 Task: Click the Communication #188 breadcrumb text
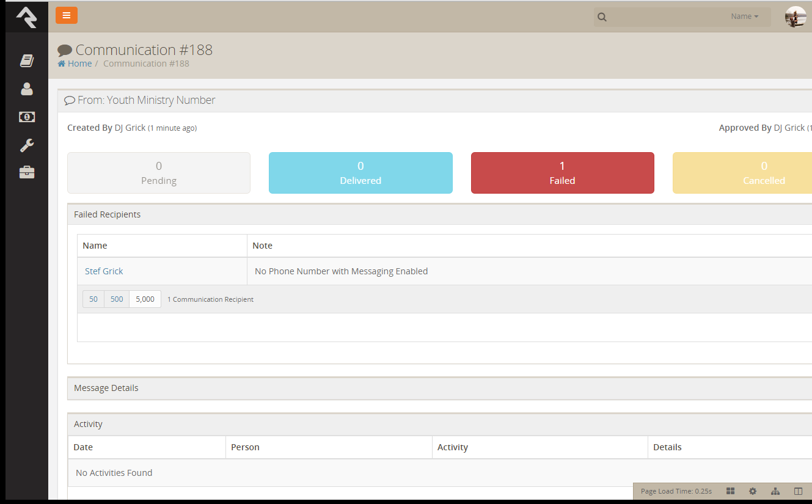coord(146,64)
